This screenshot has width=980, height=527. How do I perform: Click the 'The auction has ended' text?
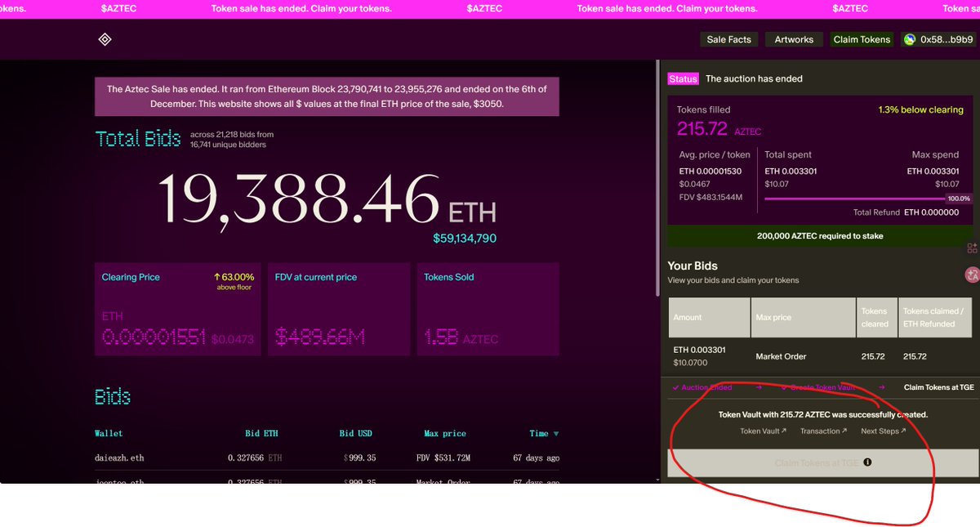[754, 78]
